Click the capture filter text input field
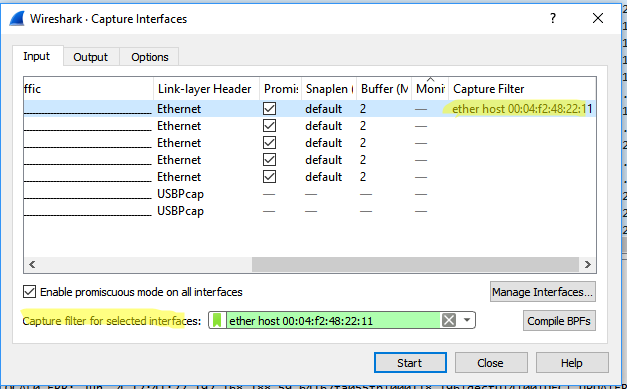 (x=333, y=320)
